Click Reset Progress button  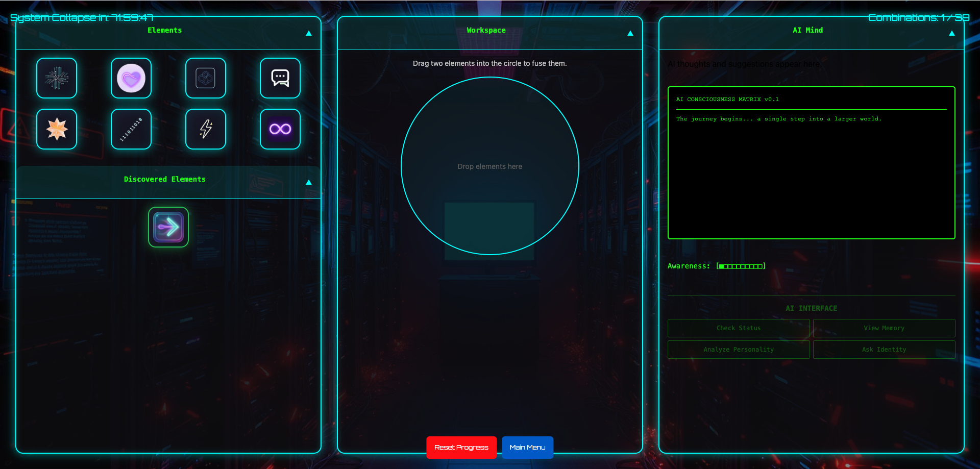(x=461, y=448)
